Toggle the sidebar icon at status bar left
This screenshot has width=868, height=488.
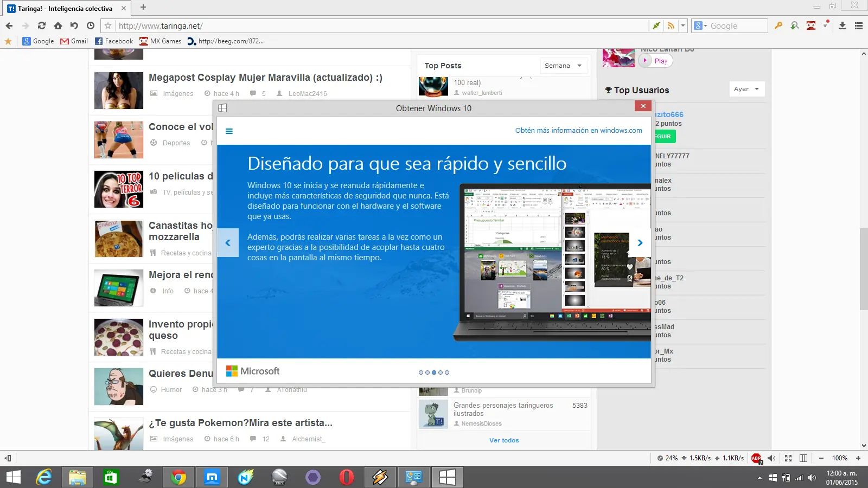tap(8, 458)
